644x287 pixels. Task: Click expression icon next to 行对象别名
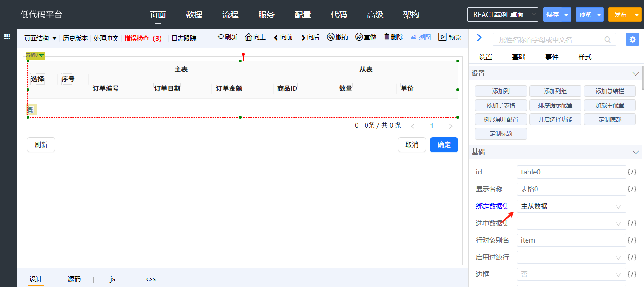click(x=632, y=240)
